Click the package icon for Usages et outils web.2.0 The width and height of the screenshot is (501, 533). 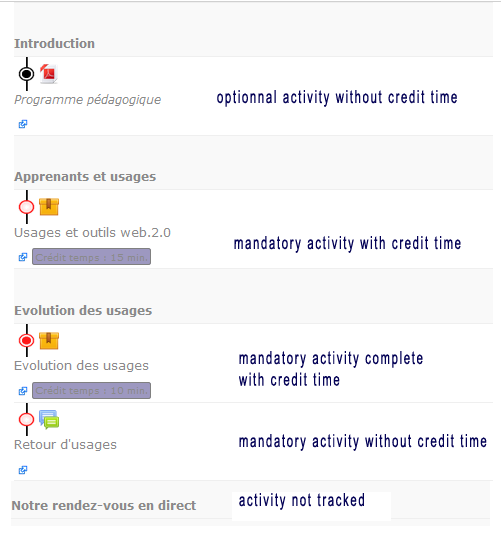tap(49, 207)
